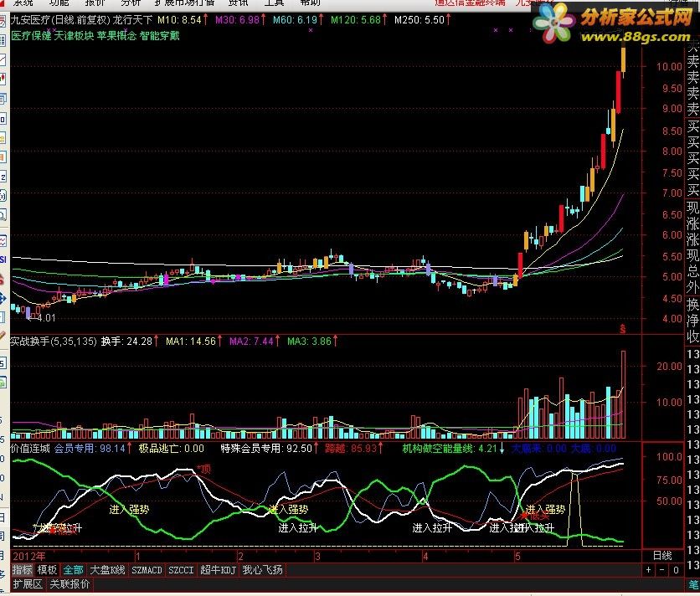This screenshot has width=700, height=596.
Task: Click the magnifier search icon in left toolbar
Action: click(x=3, y=216)
